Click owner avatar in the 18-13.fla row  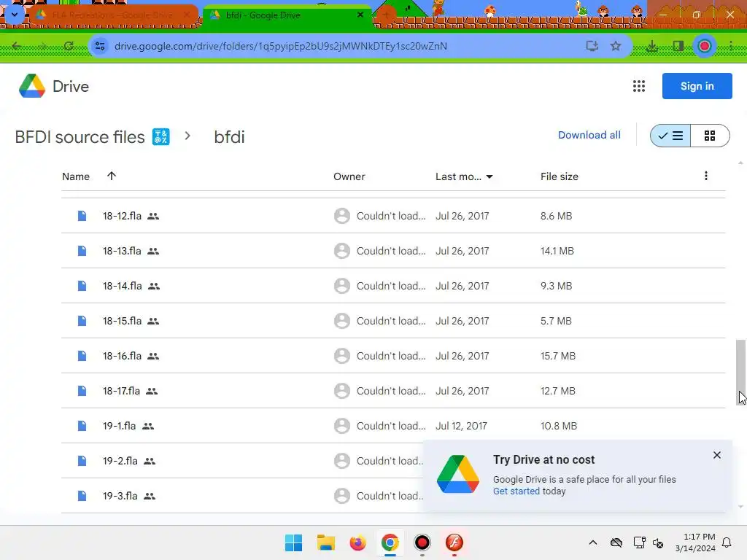(x=342, y=251)
